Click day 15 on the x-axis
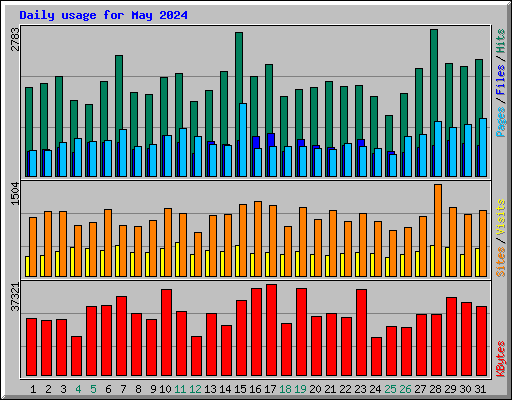512x400 pixels. tap(240, 389)
